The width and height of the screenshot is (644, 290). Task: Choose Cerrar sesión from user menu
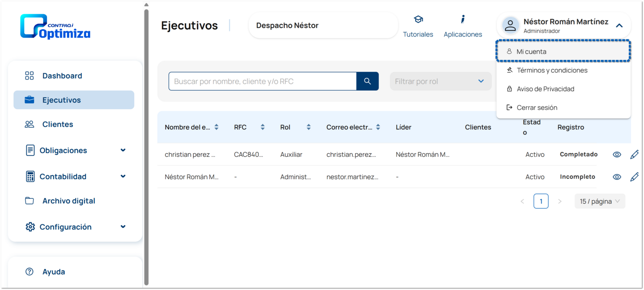[x=537, y=108]
